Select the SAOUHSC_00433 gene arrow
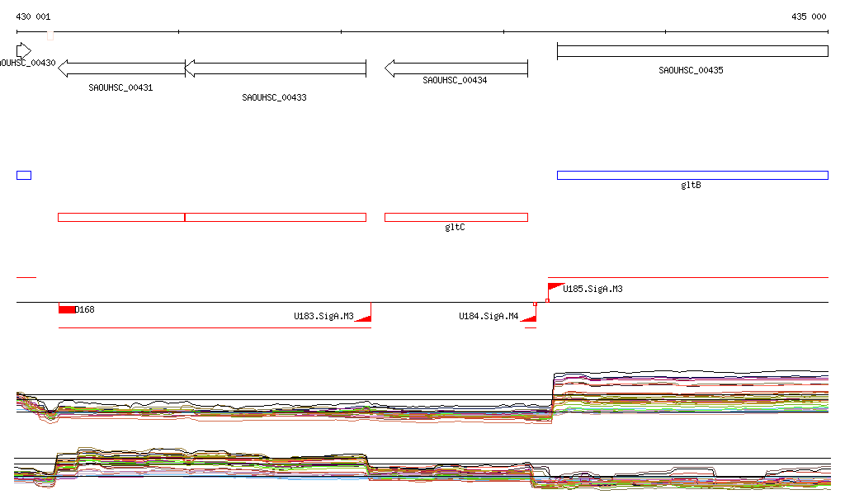 click(276, 68)
